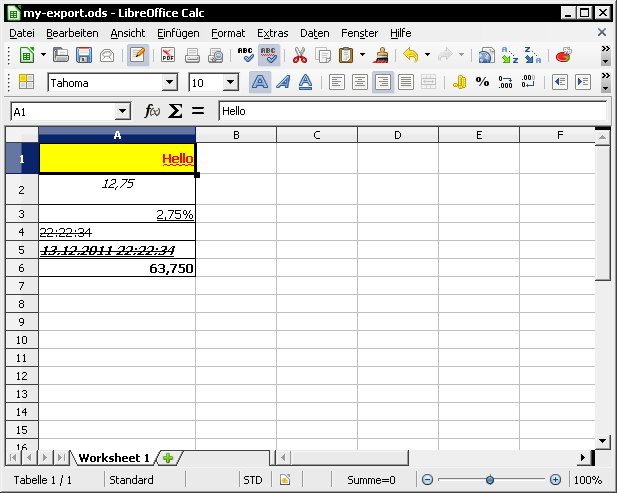
Task: Open the Einfügen menu
Action: (x=178, y=33)
